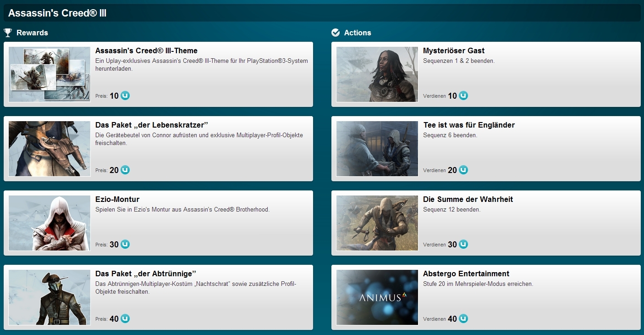Select the Das Paket der Abtrünnige title

click(x=146, y=274)
